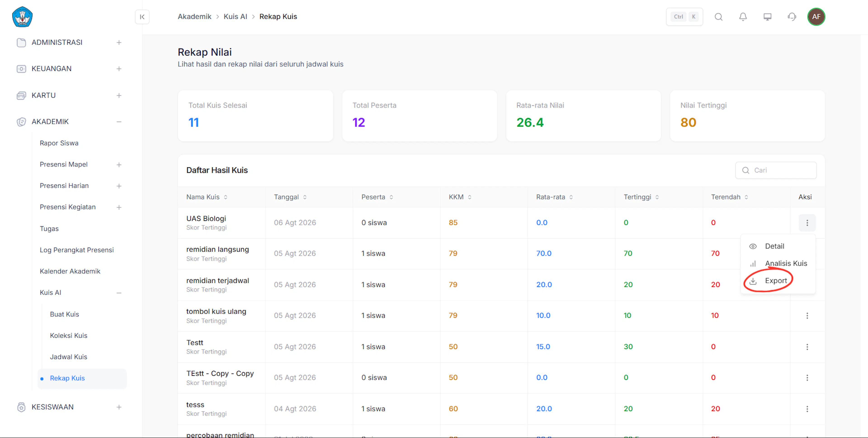This screenshot has height=438, width=868.
Task: Open the headset support icon
Action: (792, 17)
